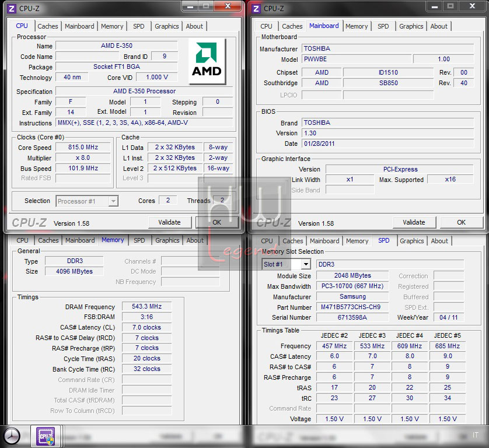Close the CPU window with the red X

(228, 6)
